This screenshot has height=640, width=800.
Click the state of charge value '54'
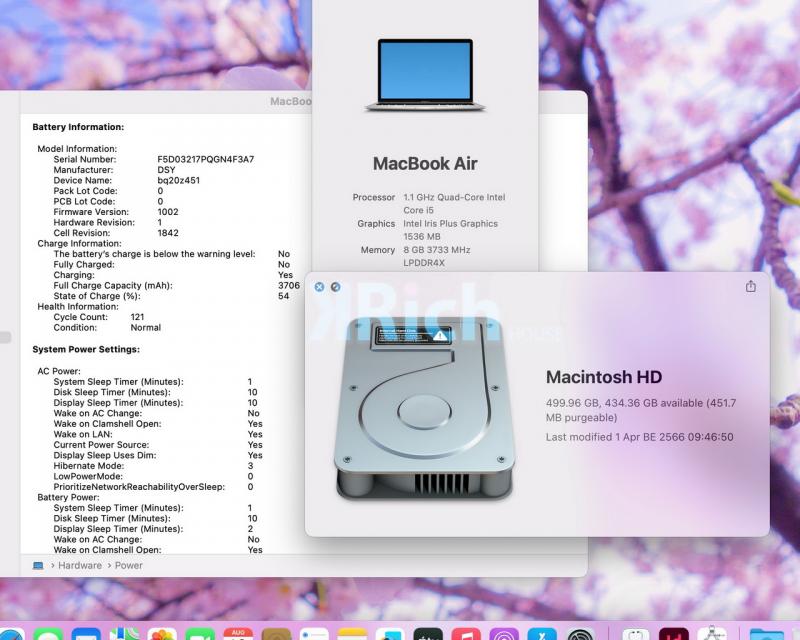point(284,296)
